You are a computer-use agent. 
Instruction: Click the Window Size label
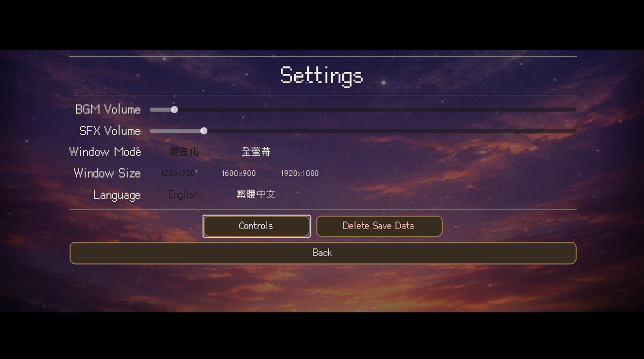[107, 173]
